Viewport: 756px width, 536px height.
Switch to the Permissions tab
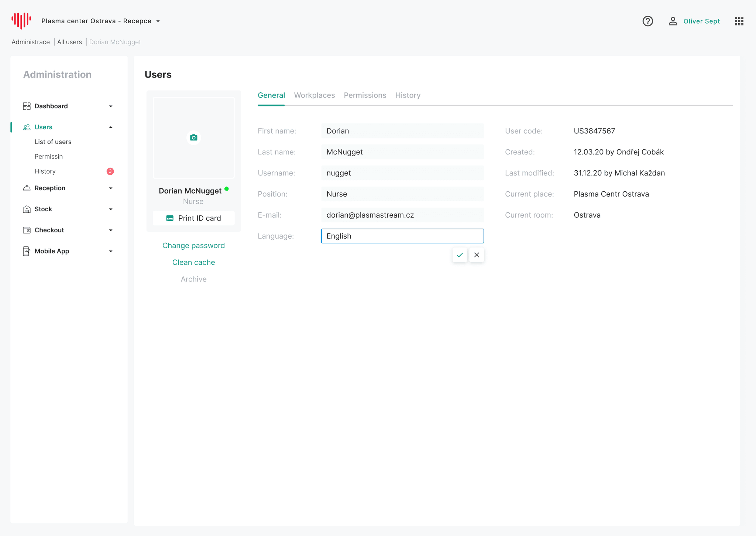[x=365, y=95]
